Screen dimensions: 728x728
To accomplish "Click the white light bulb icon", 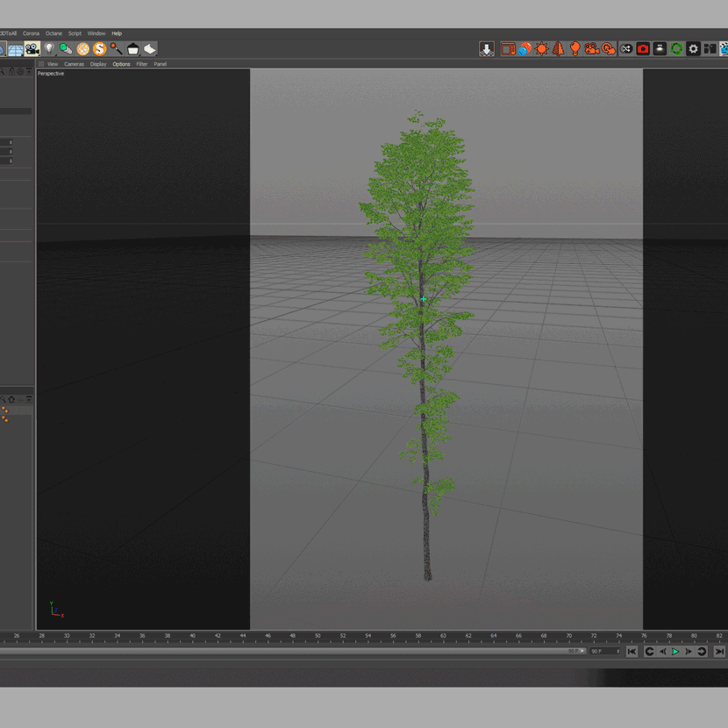I will click(x=49, y=49).
